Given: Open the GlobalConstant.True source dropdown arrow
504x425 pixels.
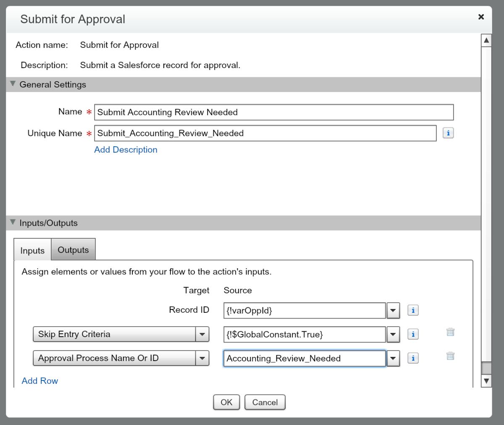Looking at the screenshot, I should point(393,335).
